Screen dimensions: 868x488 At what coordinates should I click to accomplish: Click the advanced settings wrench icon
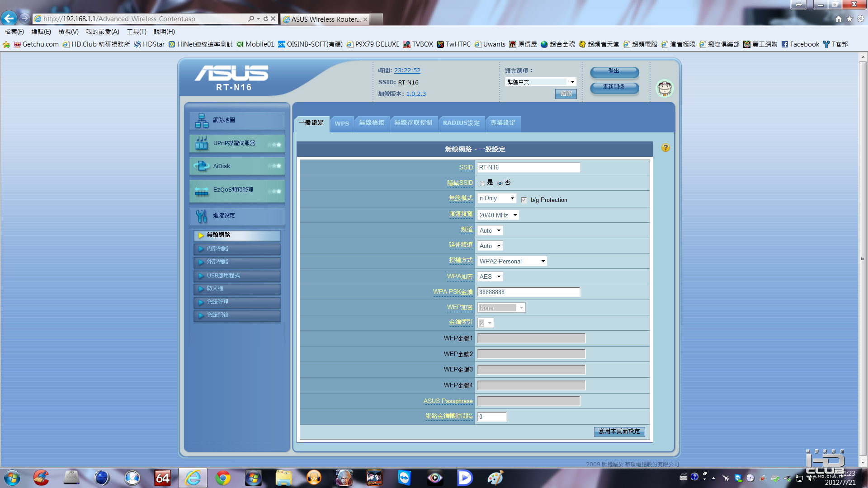(202, 216)
